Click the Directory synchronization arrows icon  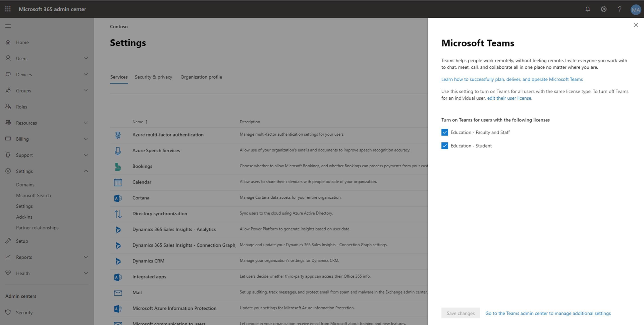[118, 213]
